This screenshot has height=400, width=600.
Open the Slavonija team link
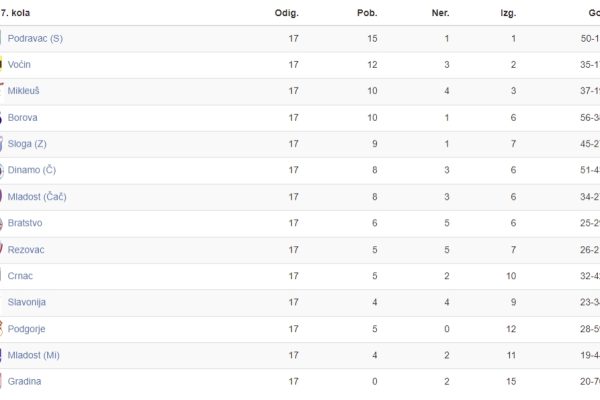click(x=27, y=302)
